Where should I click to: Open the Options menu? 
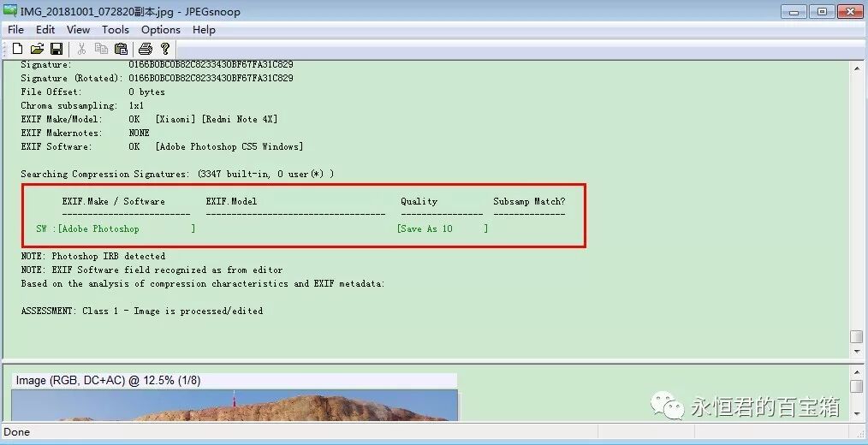[x=161, y=30]
